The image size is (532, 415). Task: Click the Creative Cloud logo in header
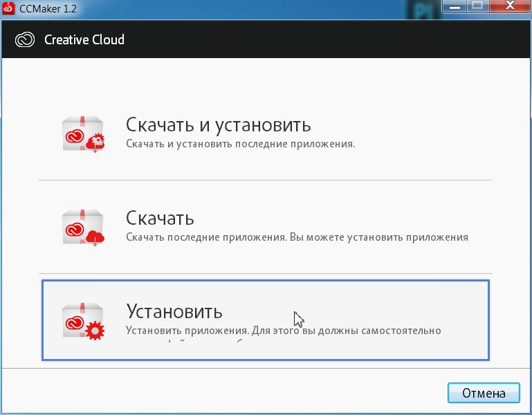[x=25, y=39]
